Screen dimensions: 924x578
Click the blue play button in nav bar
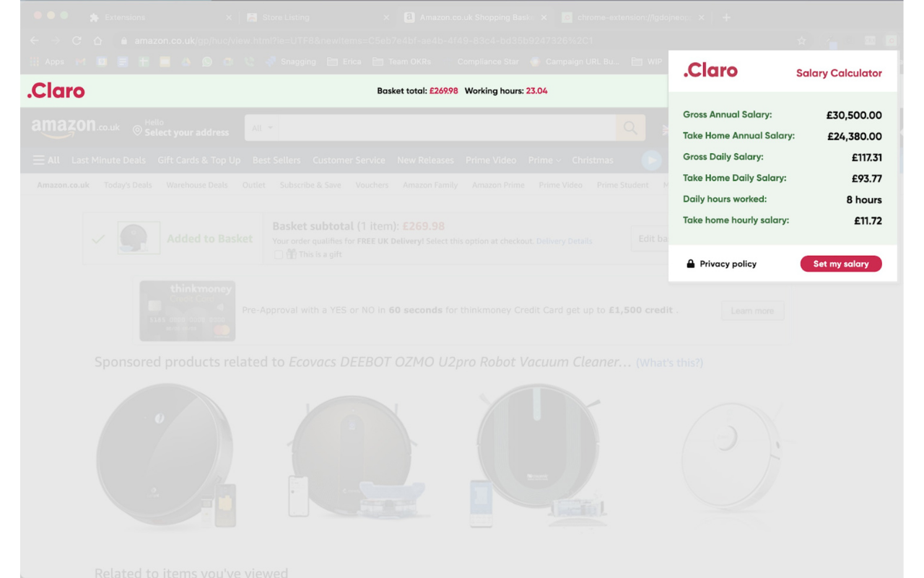[651, 160]
